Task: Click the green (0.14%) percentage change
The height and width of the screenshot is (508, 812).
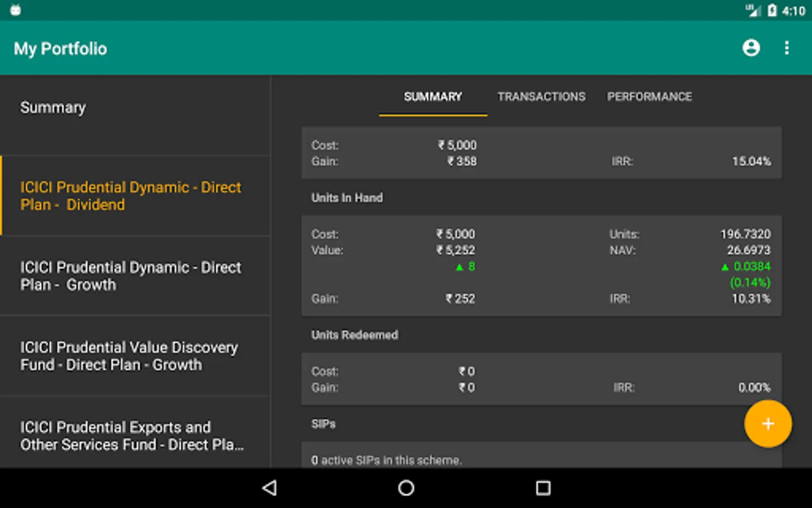Action: tap(750, 282)
